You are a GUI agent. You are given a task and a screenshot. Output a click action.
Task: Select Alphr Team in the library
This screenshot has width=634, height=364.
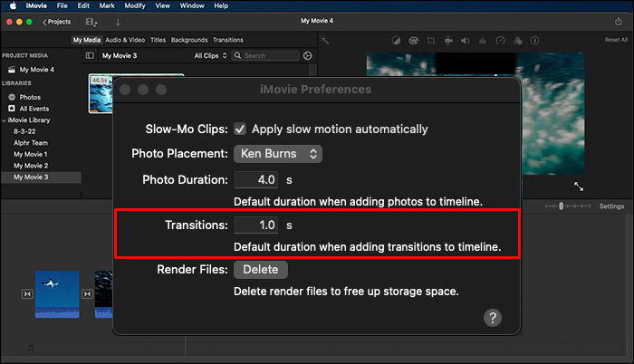pyautogui.click(x=30, y=143)
